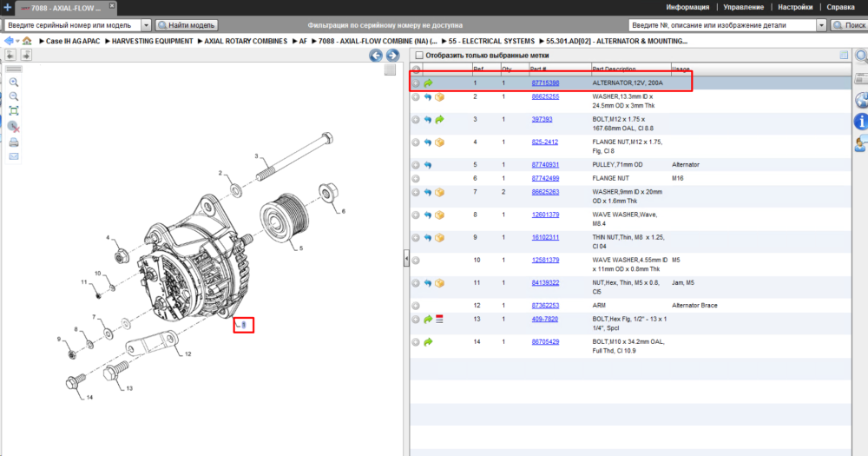Click callout 12 on the arm in the diagram

pos(188,354)
